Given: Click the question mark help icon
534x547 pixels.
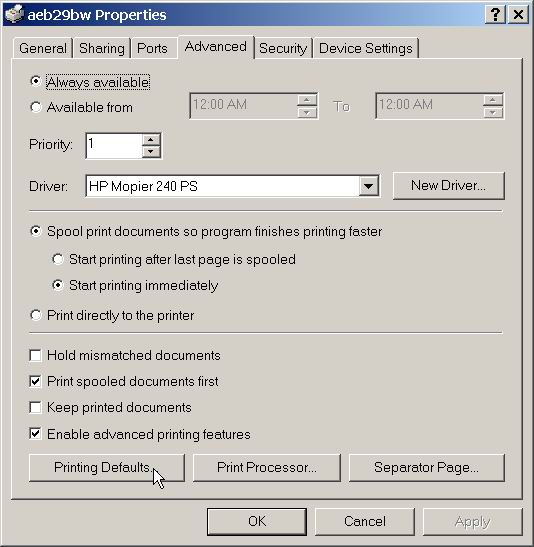Looking at the screenshot, I should [495, 15].
